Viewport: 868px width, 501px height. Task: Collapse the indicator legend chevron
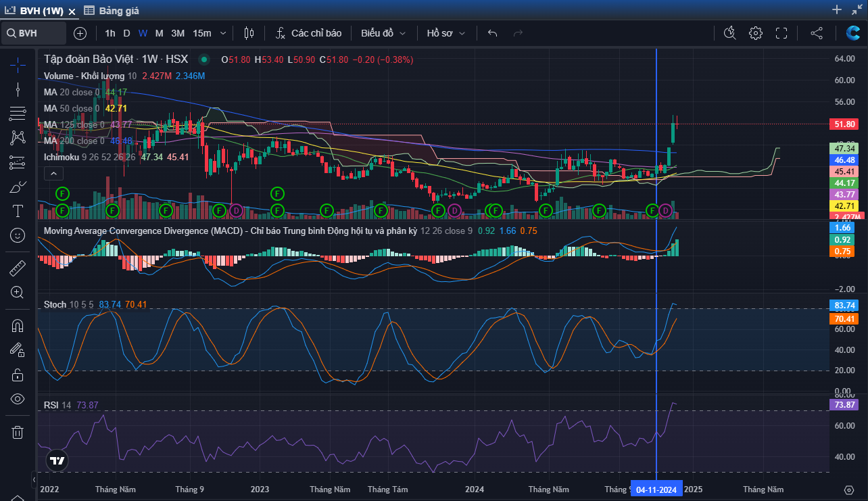tap(53, 174)
